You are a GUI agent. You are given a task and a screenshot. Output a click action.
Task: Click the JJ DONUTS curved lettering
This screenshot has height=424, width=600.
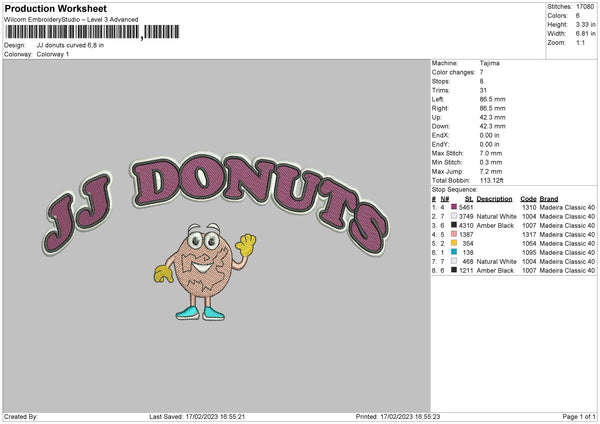(x=216, y=203)
